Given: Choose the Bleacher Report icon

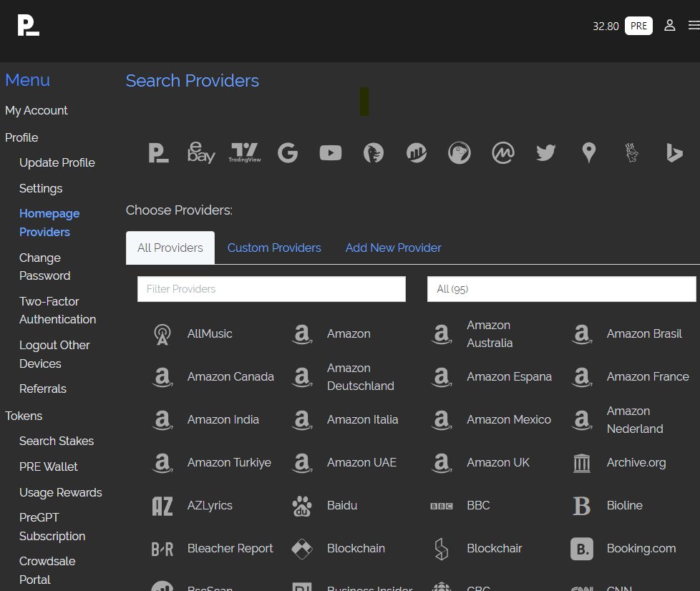Looking at the screenshot, I should click(162, 549).
